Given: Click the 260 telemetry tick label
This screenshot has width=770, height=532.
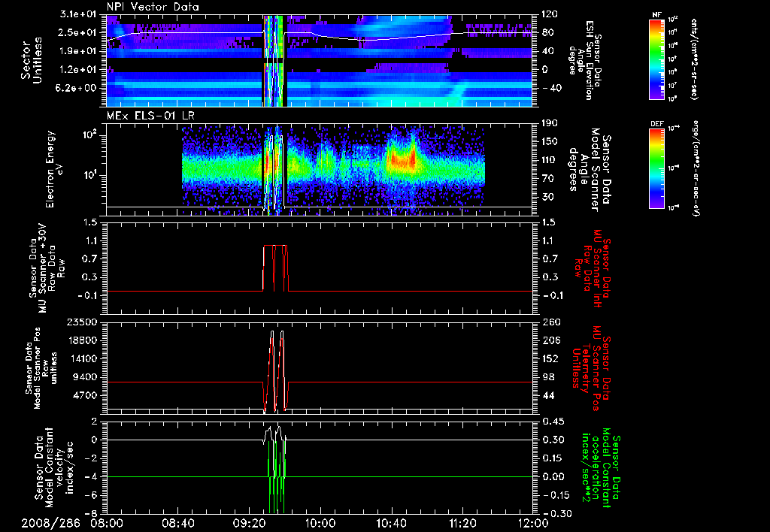Looking at the screenshot, I should pos(550,322).
